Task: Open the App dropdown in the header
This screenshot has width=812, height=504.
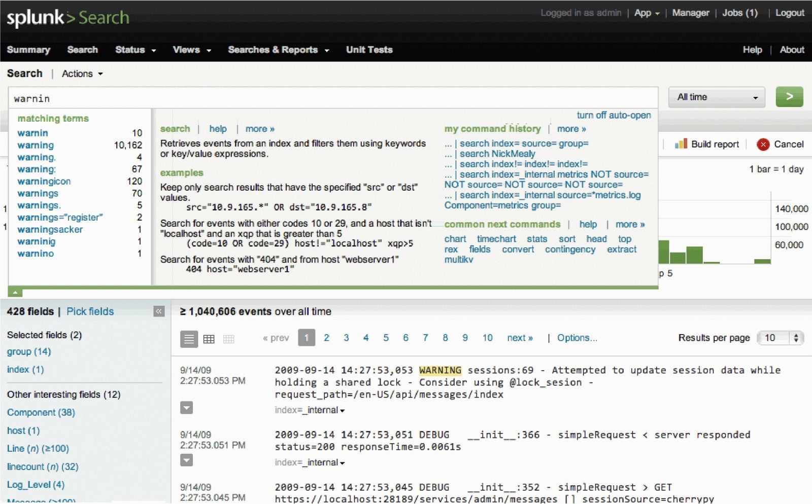Action: click(647, 13)
